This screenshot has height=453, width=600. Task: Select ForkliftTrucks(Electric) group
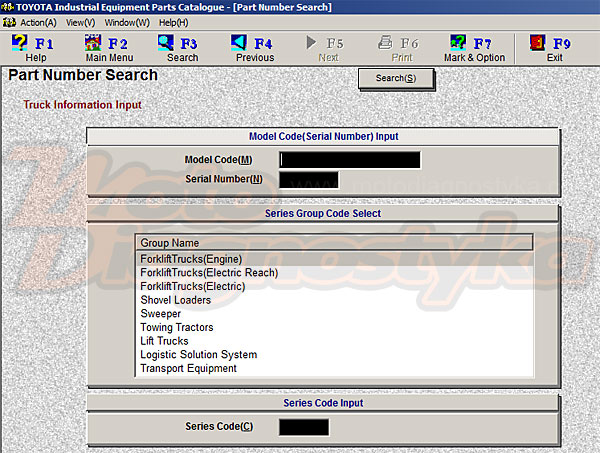[x=334, y=287]
